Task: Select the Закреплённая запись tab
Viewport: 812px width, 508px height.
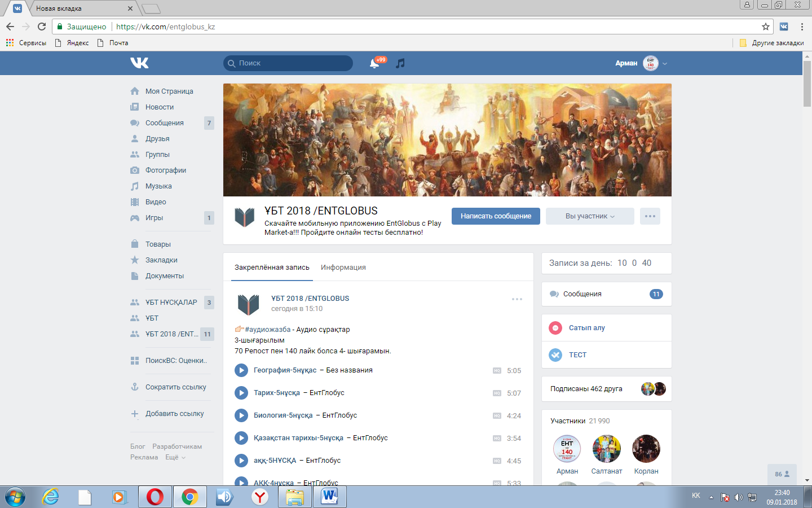Action: (x=272, y=268)
